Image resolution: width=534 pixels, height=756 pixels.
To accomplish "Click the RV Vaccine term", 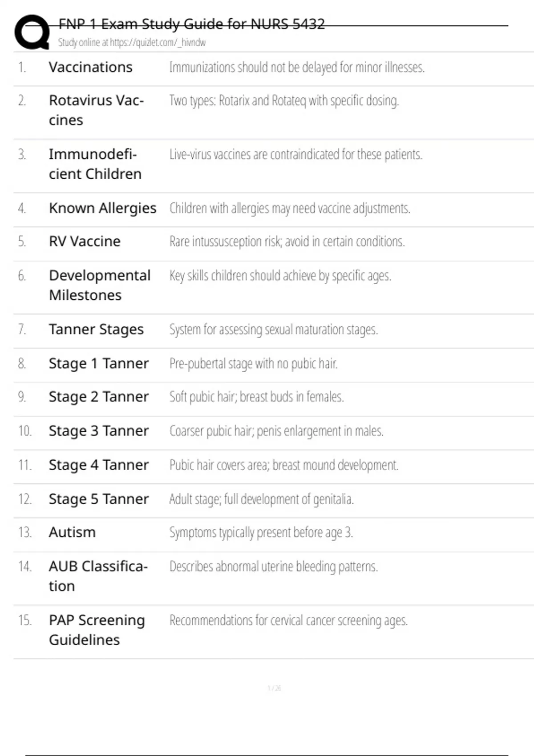I will [x=85, y=241].
